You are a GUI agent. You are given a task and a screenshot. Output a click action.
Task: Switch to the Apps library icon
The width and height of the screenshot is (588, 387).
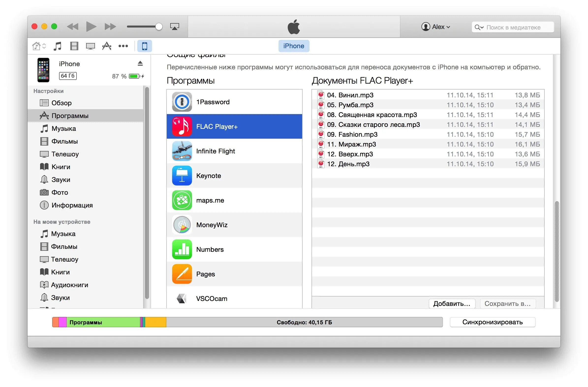107,46
